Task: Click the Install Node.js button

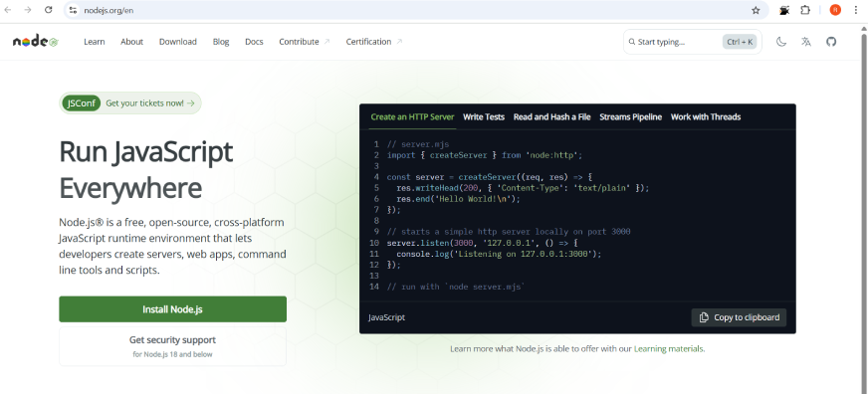Action: pos(173,309)
